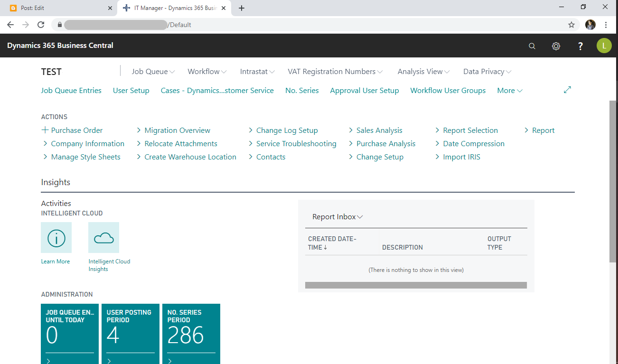Click the expand page arrows icon
618x364 pixels.
coord(567,90)
